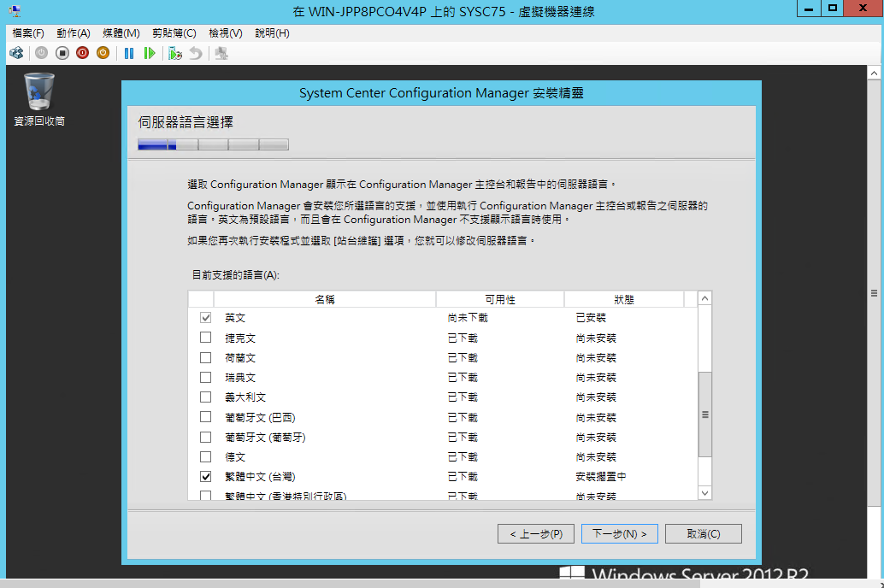
Task: Click the language list scrollbar thumb
Action: click(704, 415)
